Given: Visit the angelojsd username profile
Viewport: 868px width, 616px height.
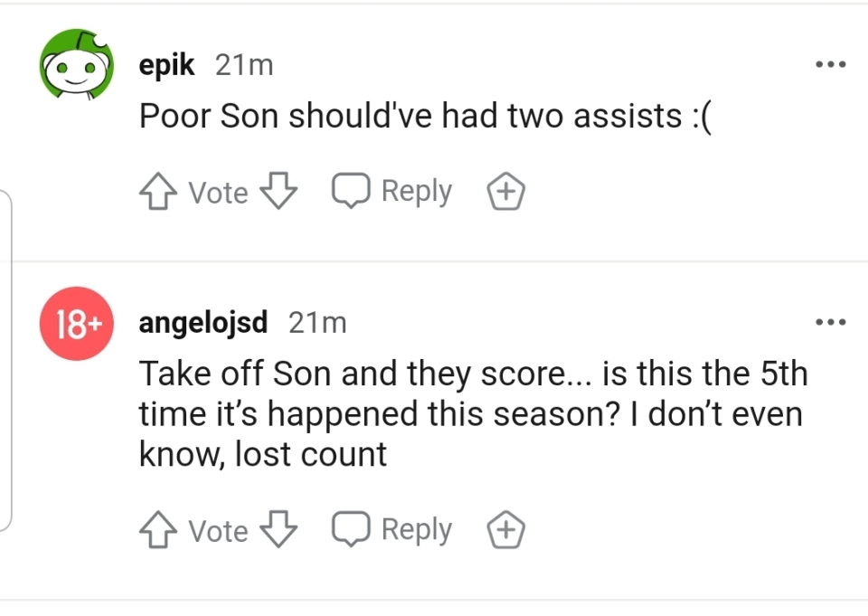Looking at the screenshot, I should [x=203, y=323].
